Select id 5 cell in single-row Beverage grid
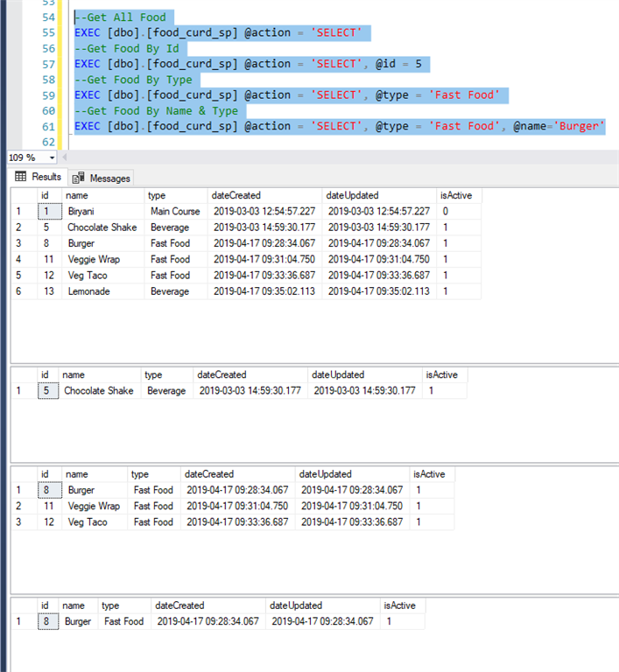619x672 pixels. 48,391
